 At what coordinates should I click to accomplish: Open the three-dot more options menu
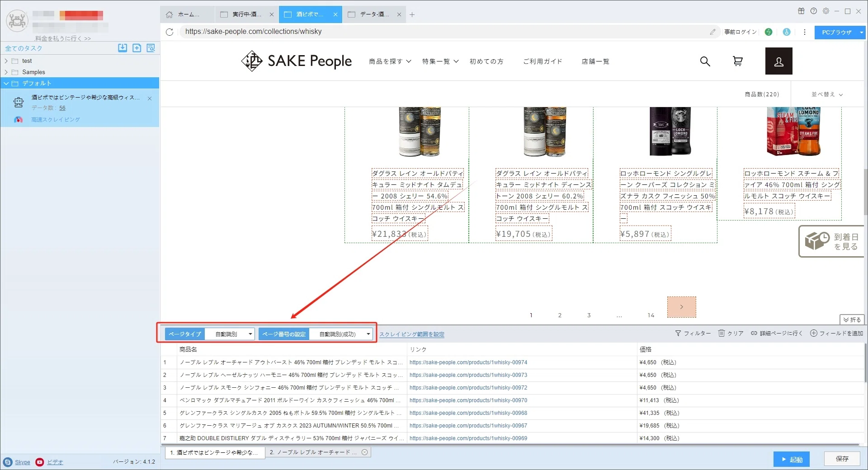pos(804,32)
